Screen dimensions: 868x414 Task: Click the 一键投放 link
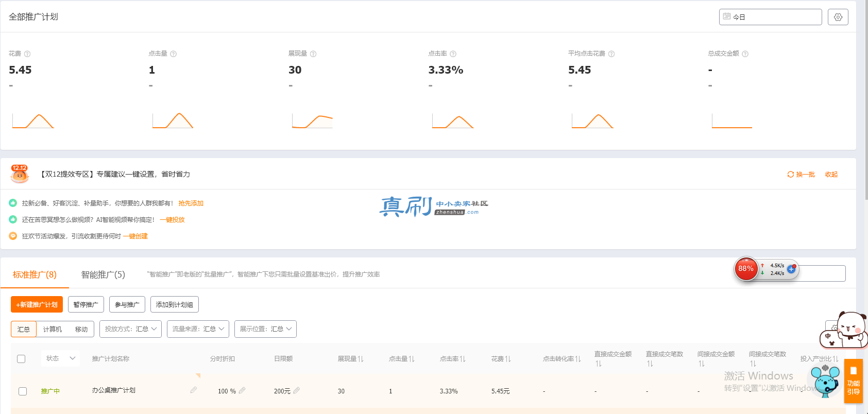172,220
